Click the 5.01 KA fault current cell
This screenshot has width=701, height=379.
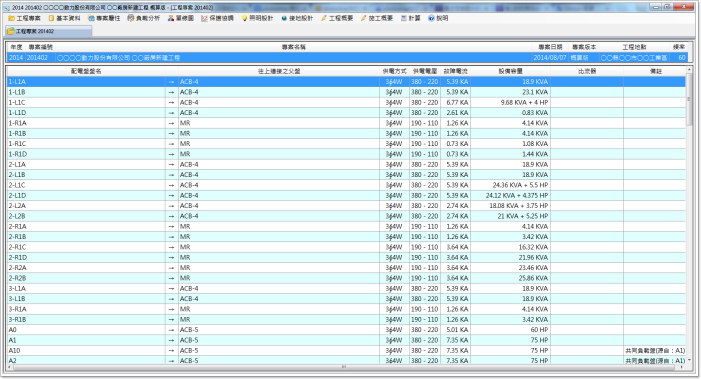click(x=455, y=330)
